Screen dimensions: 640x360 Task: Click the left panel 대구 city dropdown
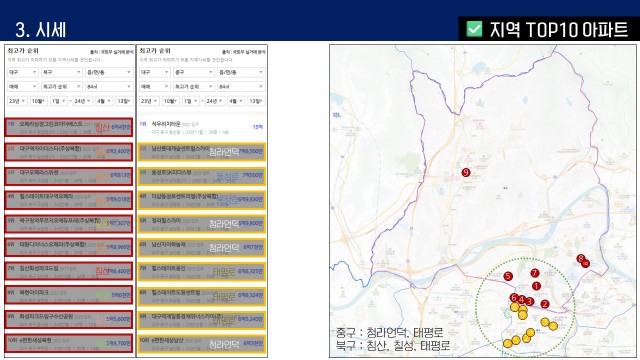tap(23, 72)
